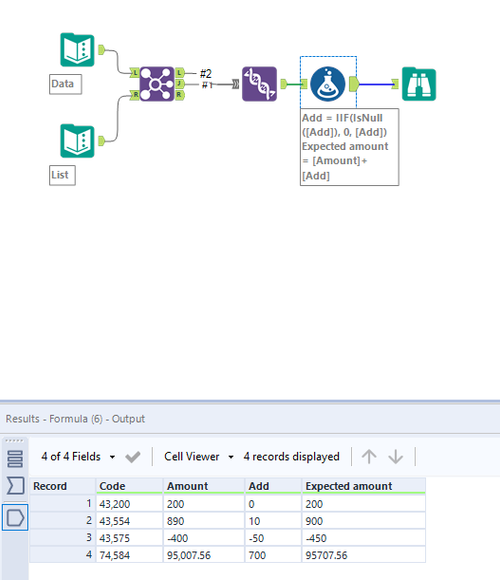Click the Formula tool input anchor
Screen dimensions: 500x580
coord(304,84)
